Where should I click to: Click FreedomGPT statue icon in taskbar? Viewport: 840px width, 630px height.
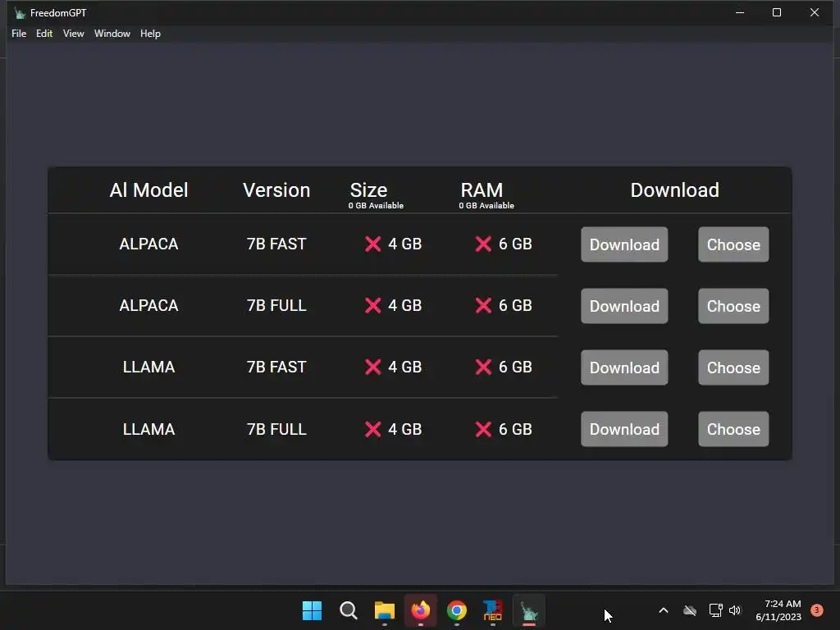[529, 610]
